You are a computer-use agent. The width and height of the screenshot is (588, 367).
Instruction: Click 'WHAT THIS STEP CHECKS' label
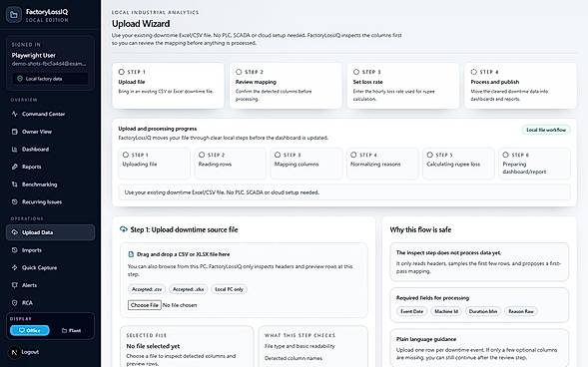(299, 335)
